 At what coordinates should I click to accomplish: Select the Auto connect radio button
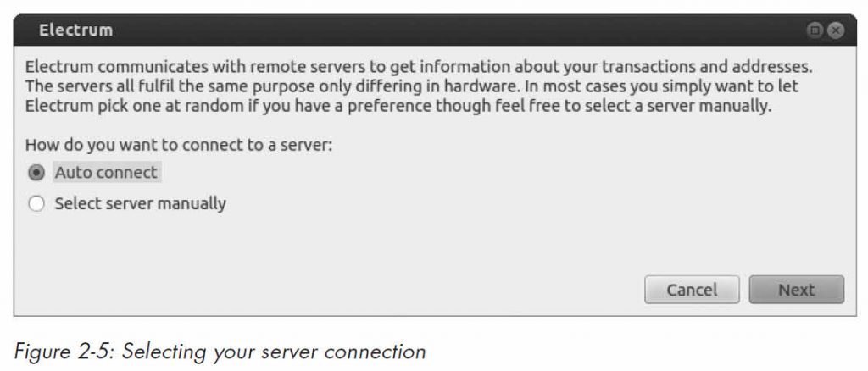(36, 173)
